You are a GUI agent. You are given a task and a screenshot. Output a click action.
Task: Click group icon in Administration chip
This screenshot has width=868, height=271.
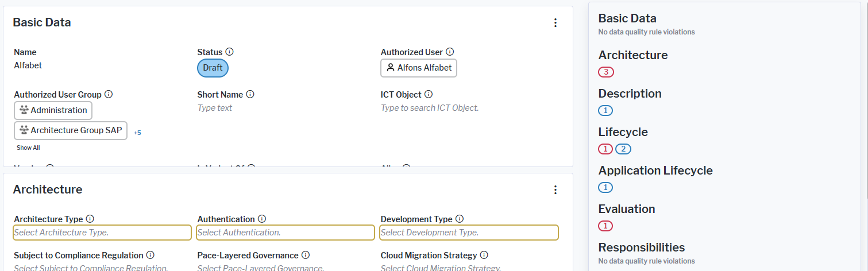[24, 110]
